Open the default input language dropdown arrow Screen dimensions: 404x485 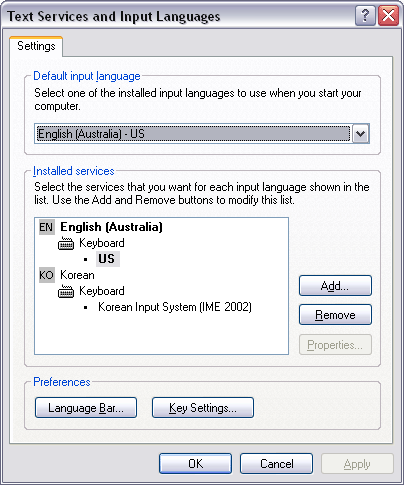tap(361, 134)
